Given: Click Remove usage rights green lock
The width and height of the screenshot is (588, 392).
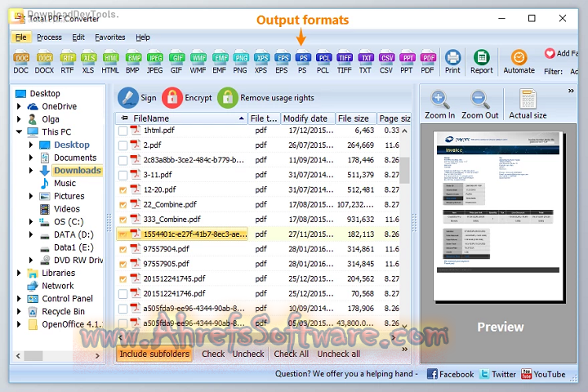Looking at the screenshot, I should pos(228,98).
